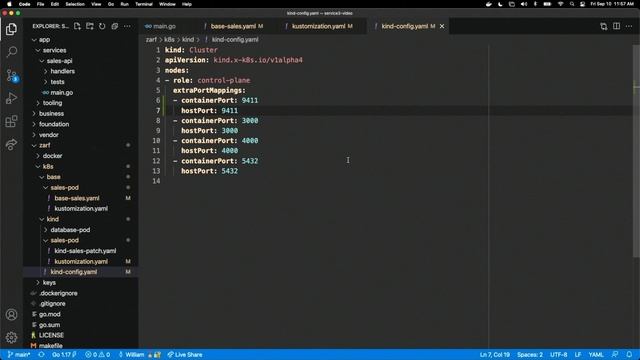
Task: Click the editor vertical scrollbar
Action: (636, 151)
